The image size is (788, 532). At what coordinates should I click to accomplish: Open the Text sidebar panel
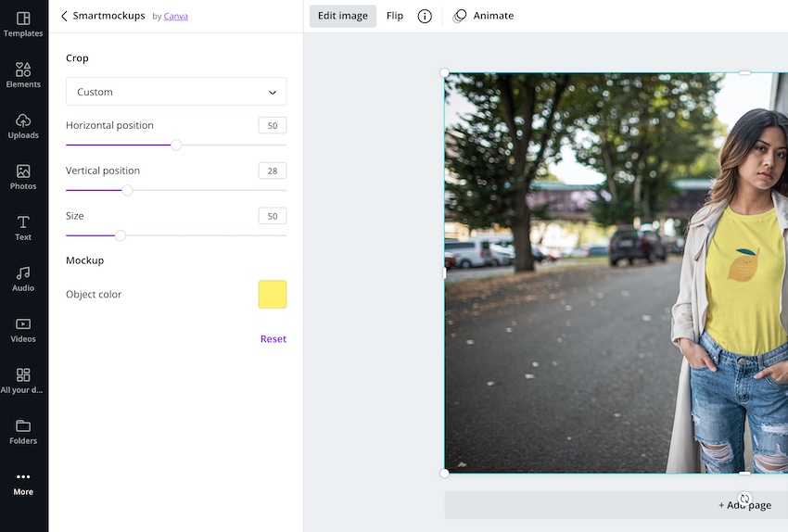point(23,228)
